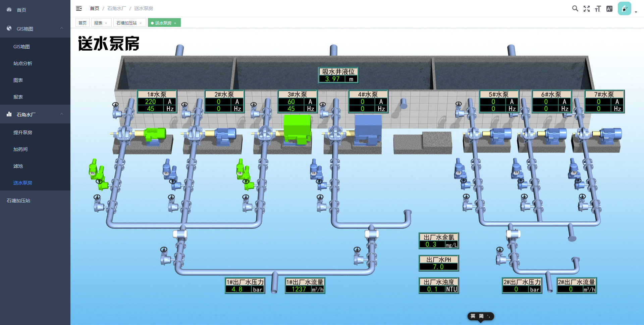Image resolution: width=644 pixels, height=325 pixels.
Task: Collapse sidebar with hamburger icon
Action: pos(79,8)
